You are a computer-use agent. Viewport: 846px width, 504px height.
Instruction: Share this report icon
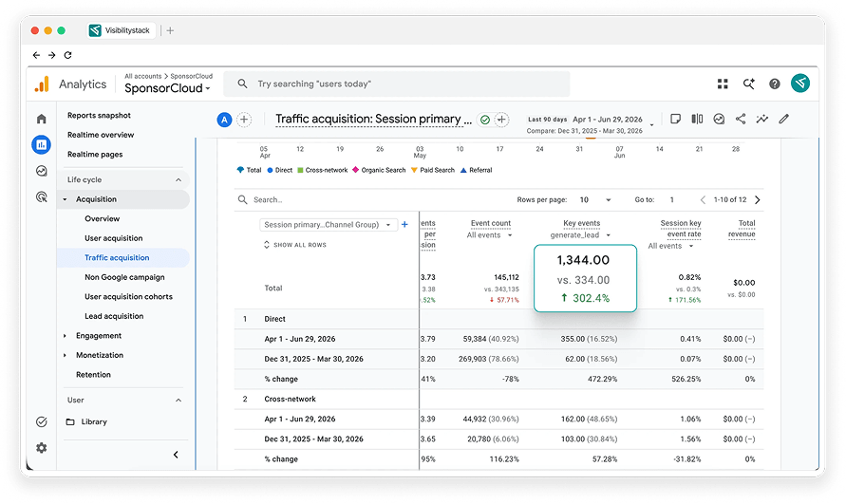pos(741,119)
